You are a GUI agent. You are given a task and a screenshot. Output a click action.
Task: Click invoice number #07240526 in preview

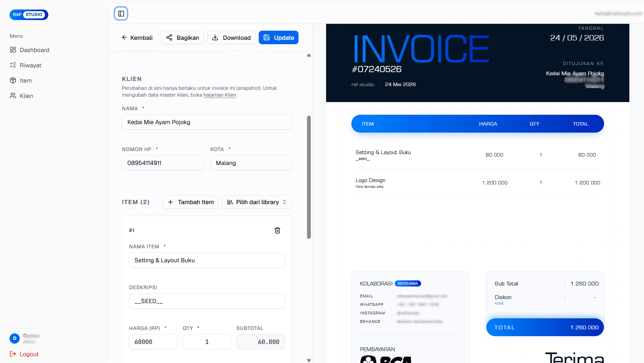376,69
